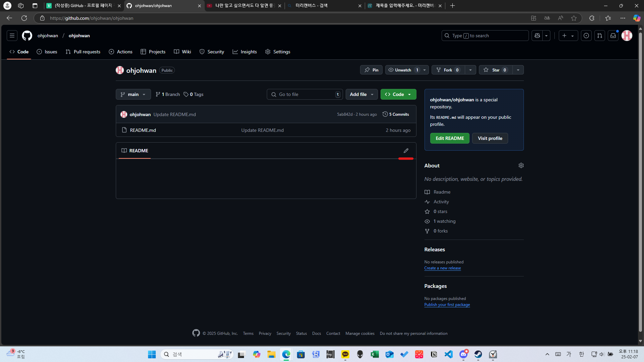Open the 5 Commits history link
644x362 pixels.
point(396,114)
